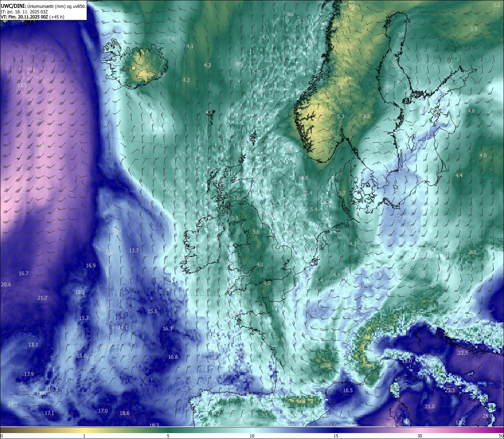This screenshot has width=504, height=439.
Task: Select the 30 tick on the color bar
Action: 420,436
